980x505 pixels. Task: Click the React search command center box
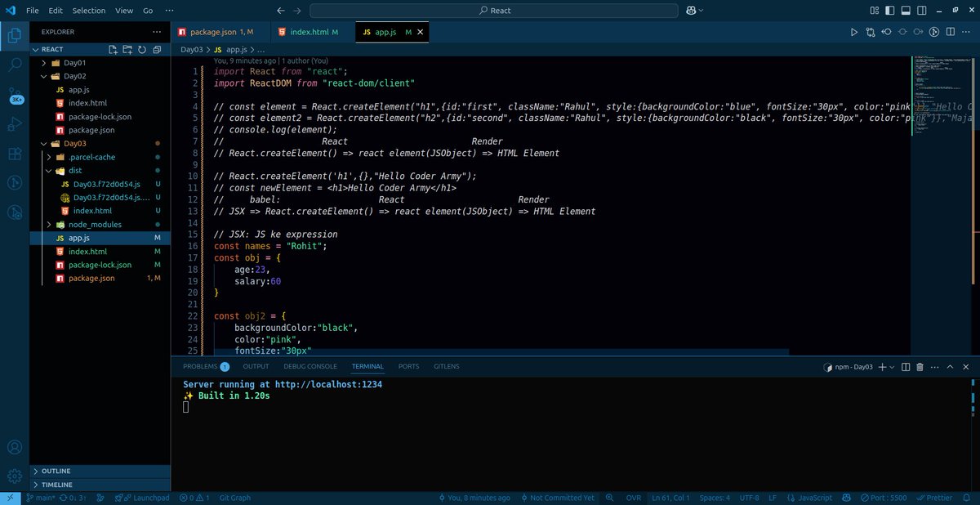[494, 11]
